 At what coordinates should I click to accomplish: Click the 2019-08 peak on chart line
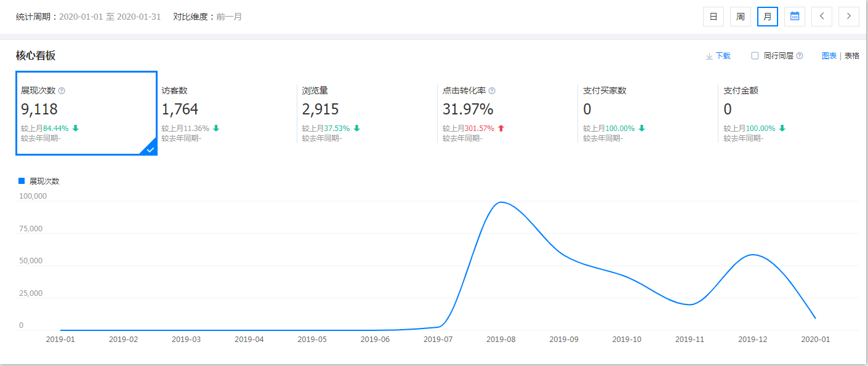tap(501, 202)
